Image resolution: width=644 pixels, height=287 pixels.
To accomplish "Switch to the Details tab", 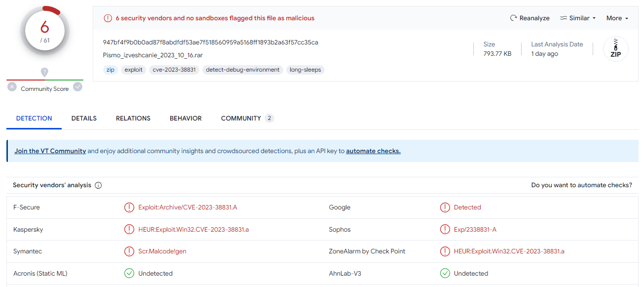I will click(x=84, y=119).
